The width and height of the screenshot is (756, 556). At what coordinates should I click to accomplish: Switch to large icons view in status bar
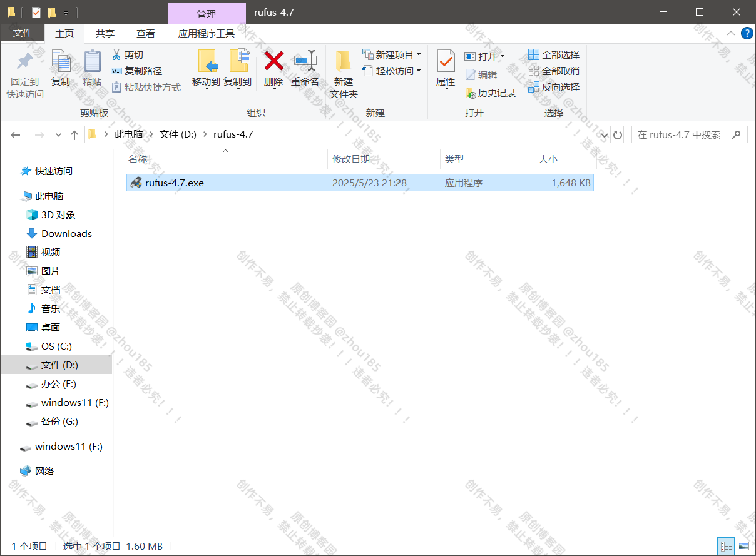pyautogui.click(x=743, y=546)
